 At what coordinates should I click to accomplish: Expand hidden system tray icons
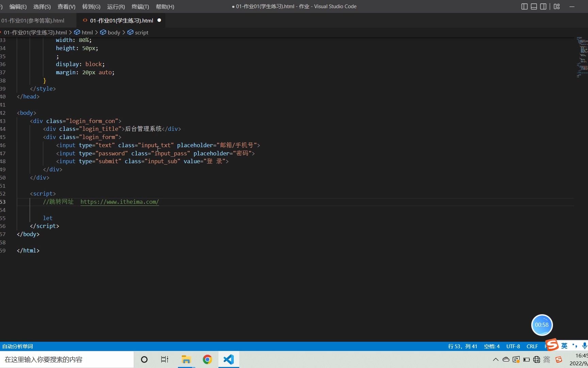[x=496, y=359]
